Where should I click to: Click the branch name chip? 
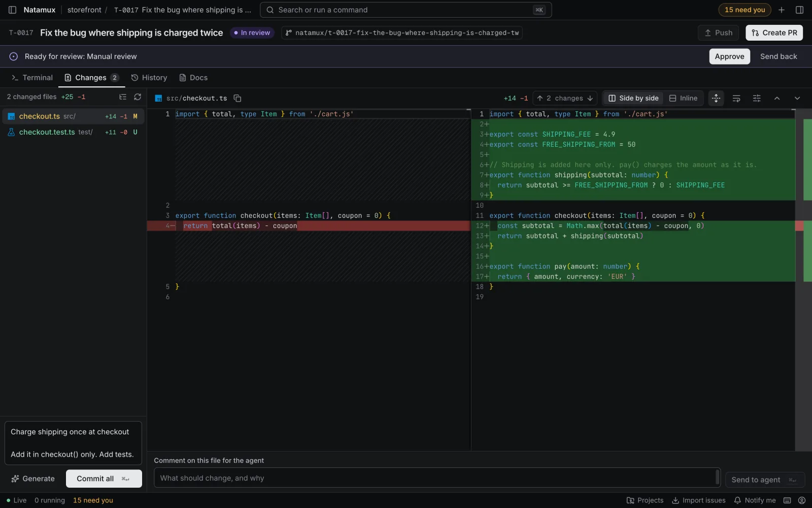(402, 33)
